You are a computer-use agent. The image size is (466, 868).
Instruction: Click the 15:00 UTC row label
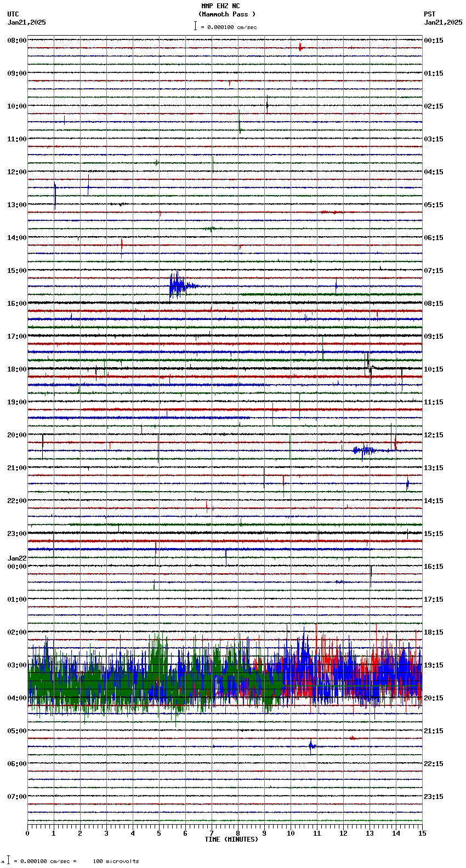[x=17, y=271]
